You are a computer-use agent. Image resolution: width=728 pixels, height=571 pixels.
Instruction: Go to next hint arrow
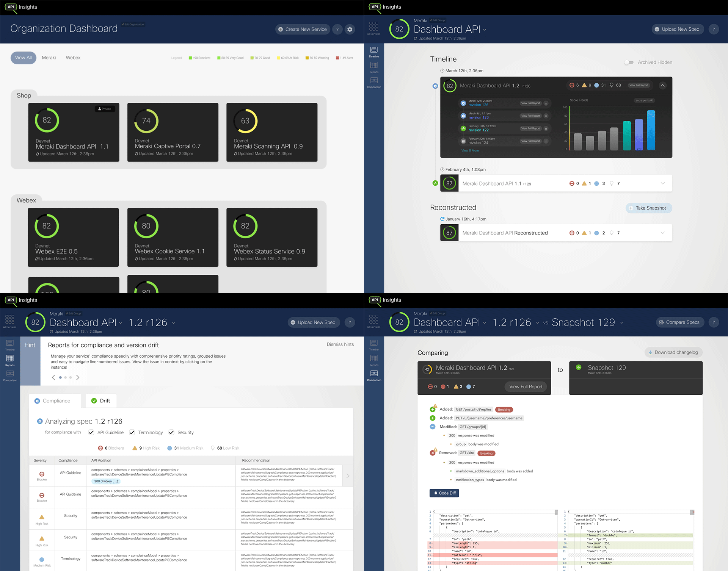78,377
